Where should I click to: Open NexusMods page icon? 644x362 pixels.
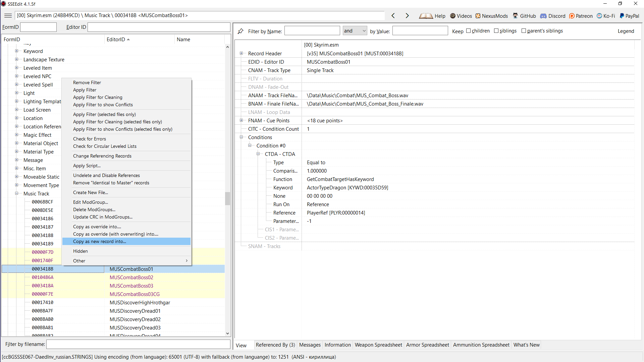(x=478, y=16)
